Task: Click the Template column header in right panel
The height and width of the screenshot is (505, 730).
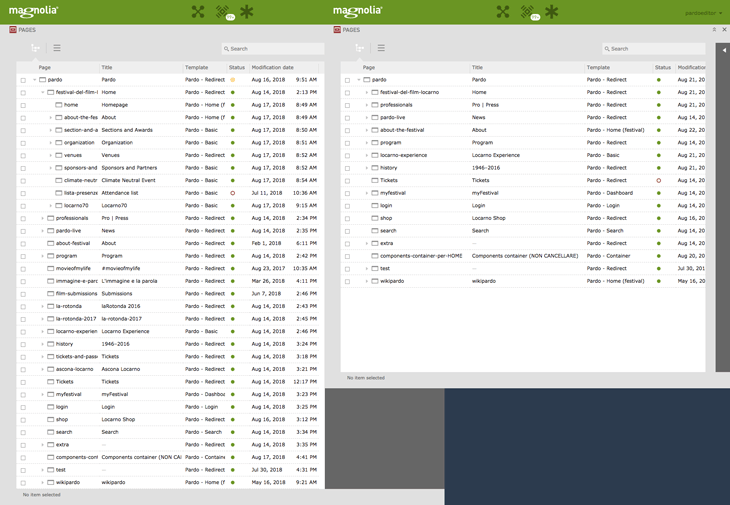Action: (x=598, y=67)
